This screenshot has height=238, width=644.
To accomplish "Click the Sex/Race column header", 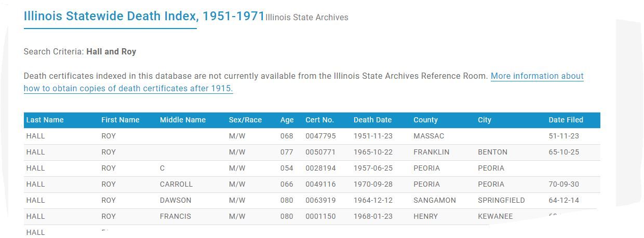I will click(x=245, y=120).
